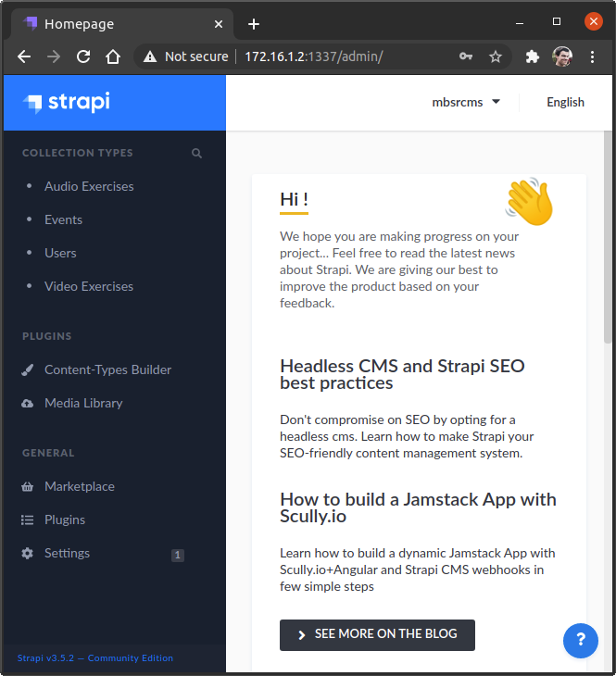Click the Chrome profile avatar
The image size is (616, 676).
(562, 56)
